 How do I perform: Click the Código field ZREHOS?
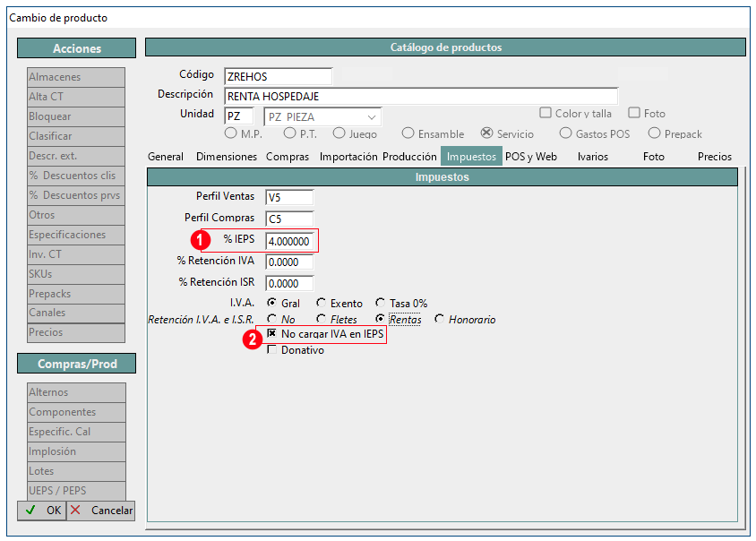279,77
